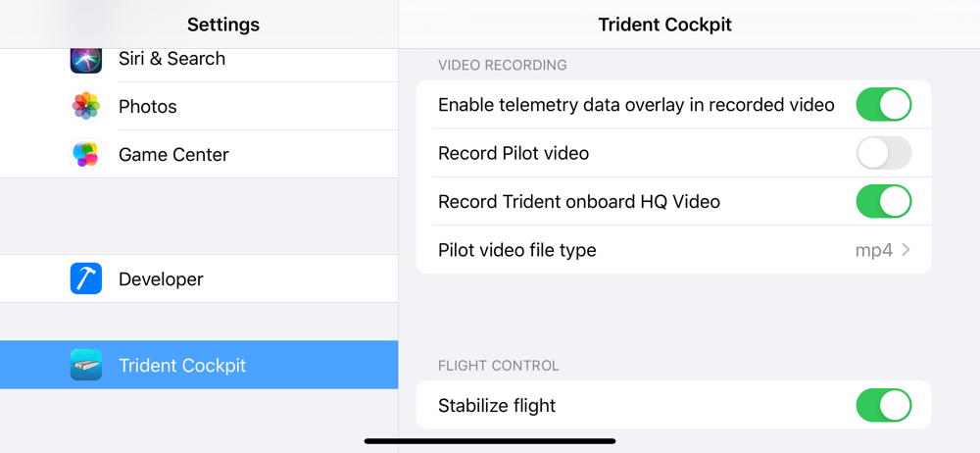Tap the Developer hammer icon
Screen dimensions: 980x453
pyautogui.click(x=86, y=278)
